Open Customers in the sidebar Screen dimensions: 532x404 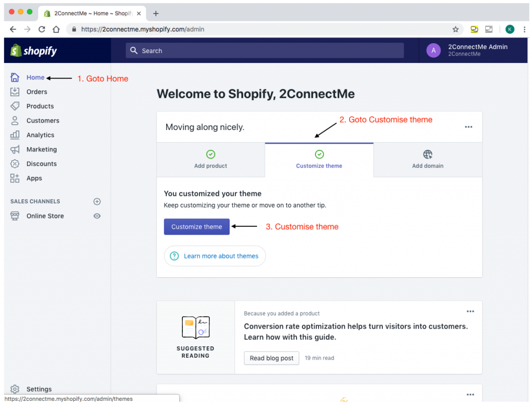click(x=43, y=121)
